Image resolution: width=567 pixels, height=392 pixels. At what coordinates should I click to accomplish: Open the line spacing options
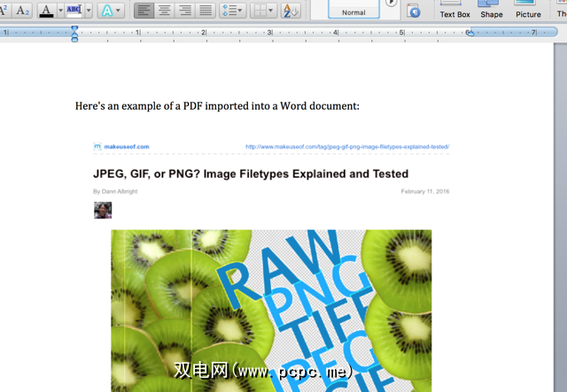[x=232, y=10]
